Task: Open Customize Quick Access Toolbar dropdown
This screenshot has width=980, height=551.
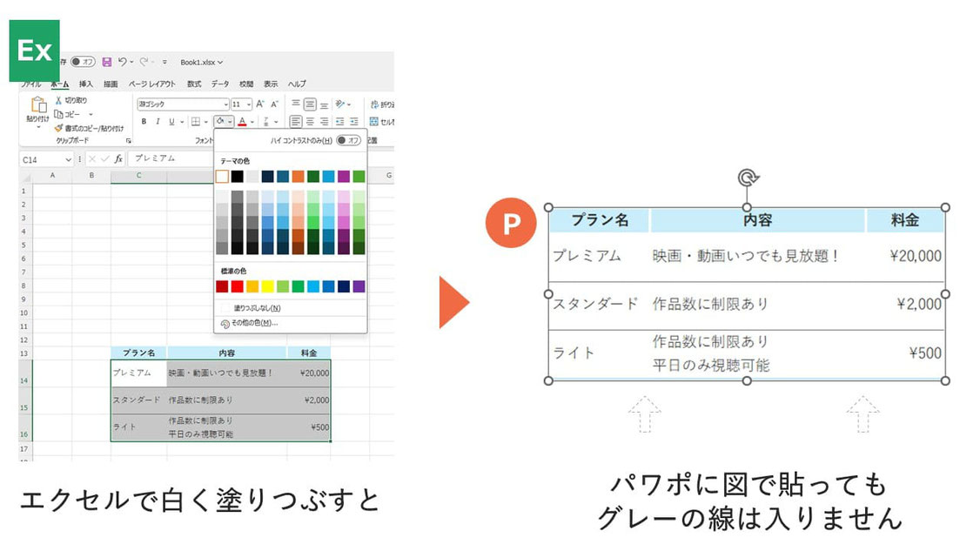Action: pos(164,62)
